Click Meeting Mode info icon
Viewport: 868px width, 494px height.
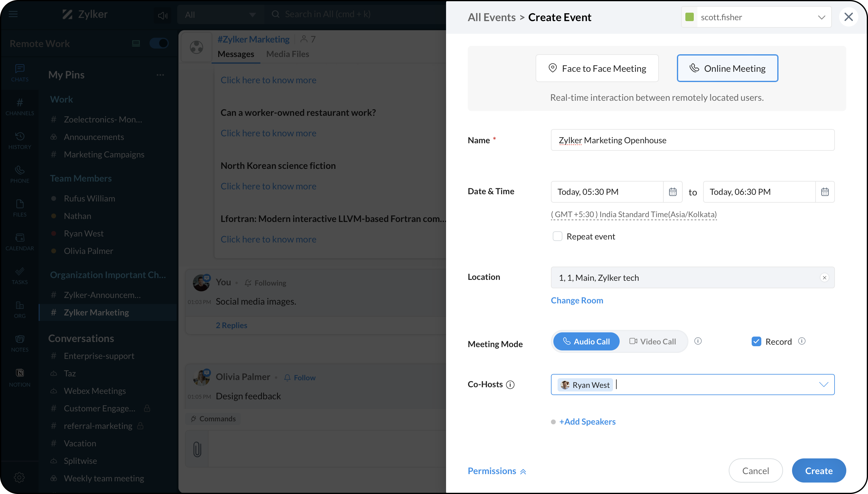click(698, 341)
